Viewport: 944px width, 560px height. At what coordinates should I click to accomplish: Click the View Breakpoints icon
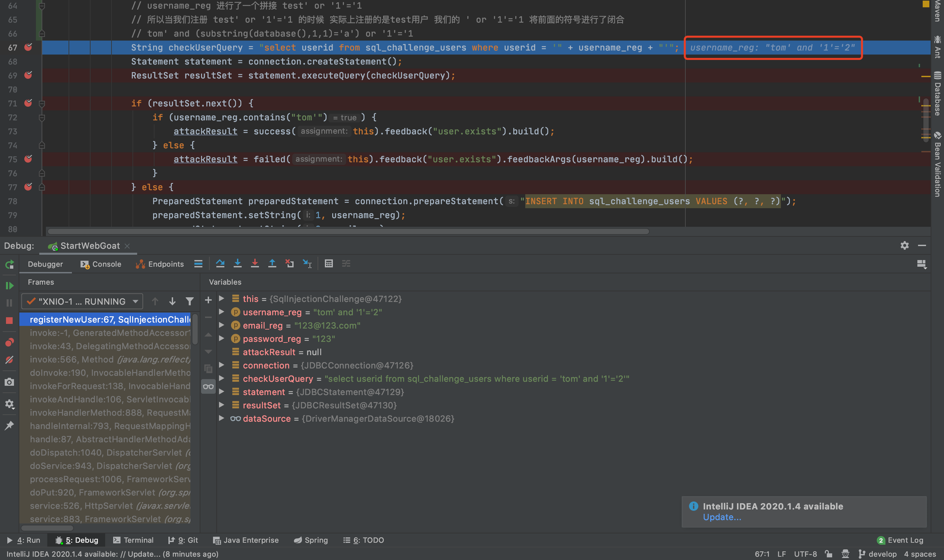point(9,342)
